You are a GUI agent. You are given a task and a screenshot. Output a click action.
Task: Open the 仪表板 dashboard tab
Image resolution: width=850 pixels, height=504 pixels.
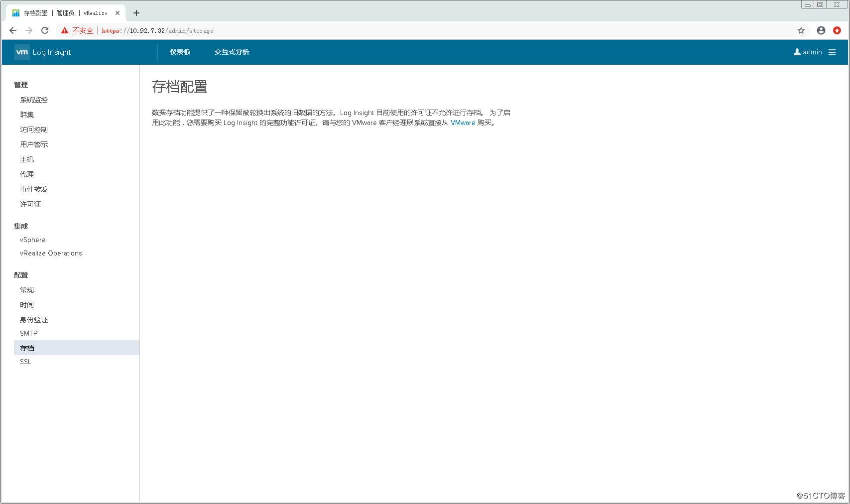tap(180, 52)
